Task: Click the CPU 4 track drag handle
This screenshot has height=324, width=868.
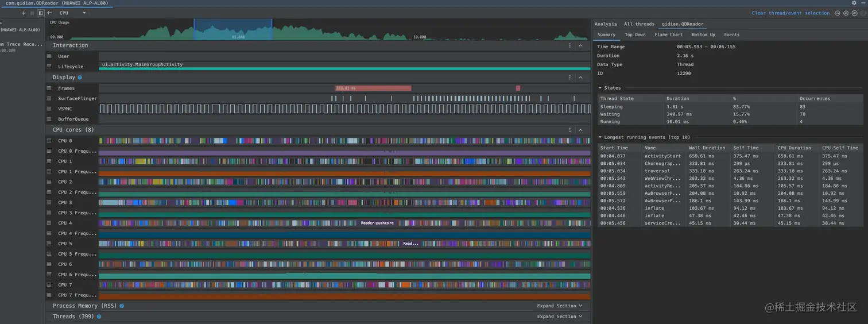Action: (49, 223)
